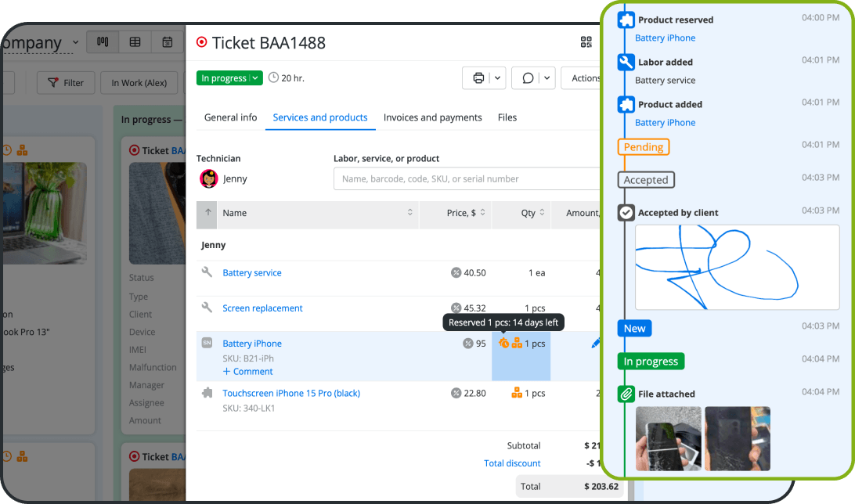Viewport: 855px width, 504px height.
Task: Expand the company name dropdown chevron
Action: click(x=76, y=42)
